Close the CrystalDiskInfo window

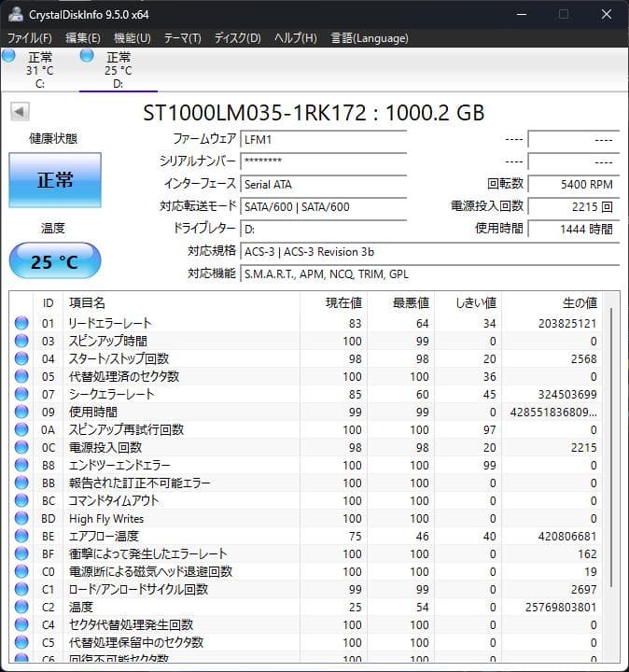607,14
